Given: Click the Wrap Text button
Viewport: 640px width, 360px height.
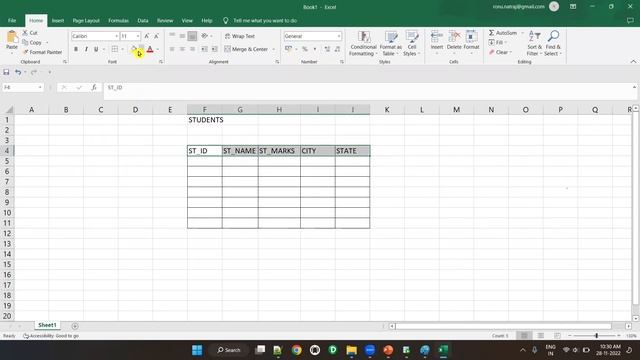Looking at the screenshot, I should 240,36.
